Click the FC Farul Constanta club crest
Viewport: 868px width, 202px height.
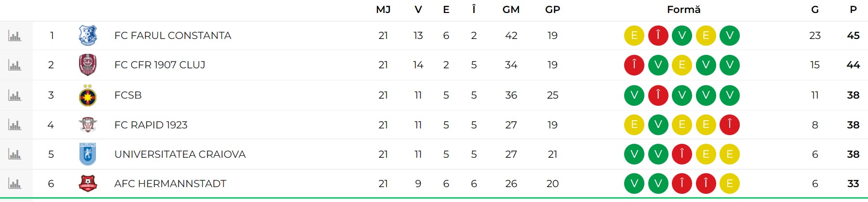(x=88, y=36)
